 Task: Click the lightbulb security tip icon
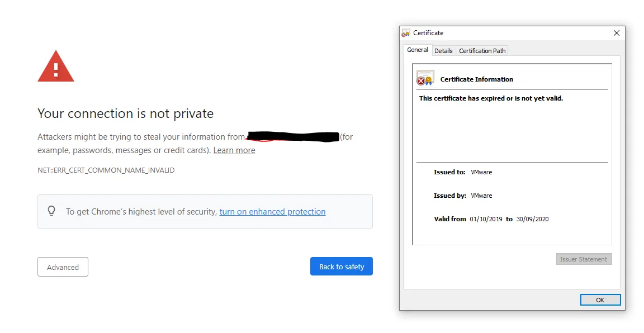51,211
